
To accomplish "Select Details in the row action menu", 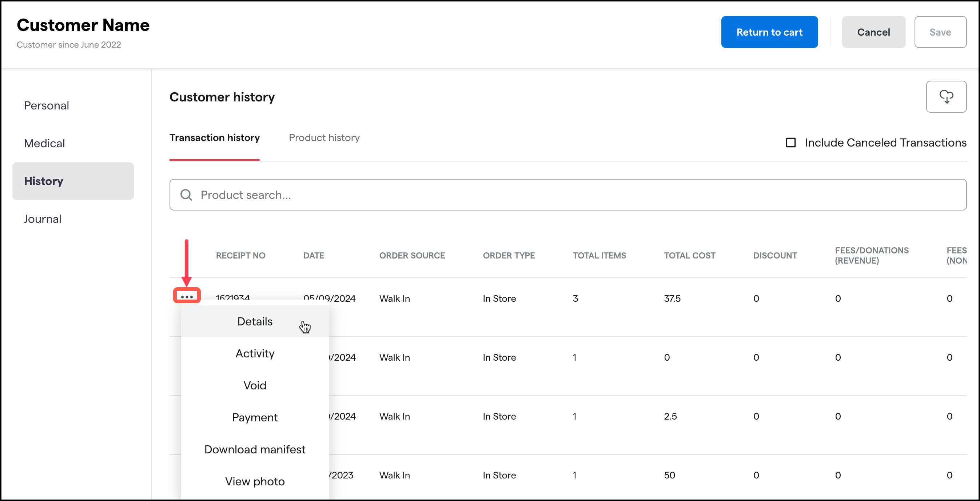I will [x=255, y=322].
